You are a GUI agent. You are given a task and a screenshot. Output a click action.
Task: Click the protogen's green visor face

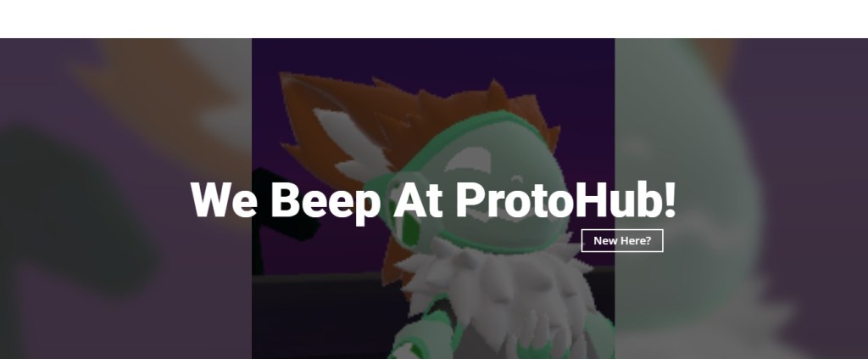coord(482,182)
